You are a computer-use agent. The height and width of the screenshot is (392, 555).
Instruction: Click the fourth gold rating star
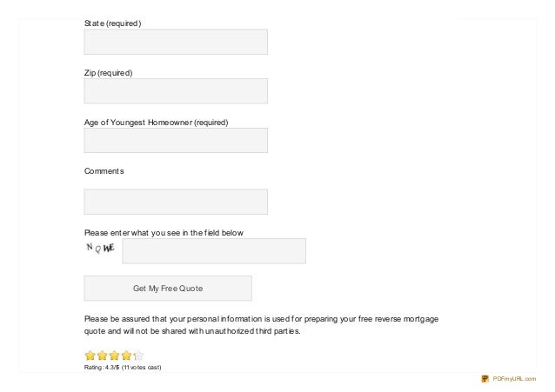[x=126, y=355]
